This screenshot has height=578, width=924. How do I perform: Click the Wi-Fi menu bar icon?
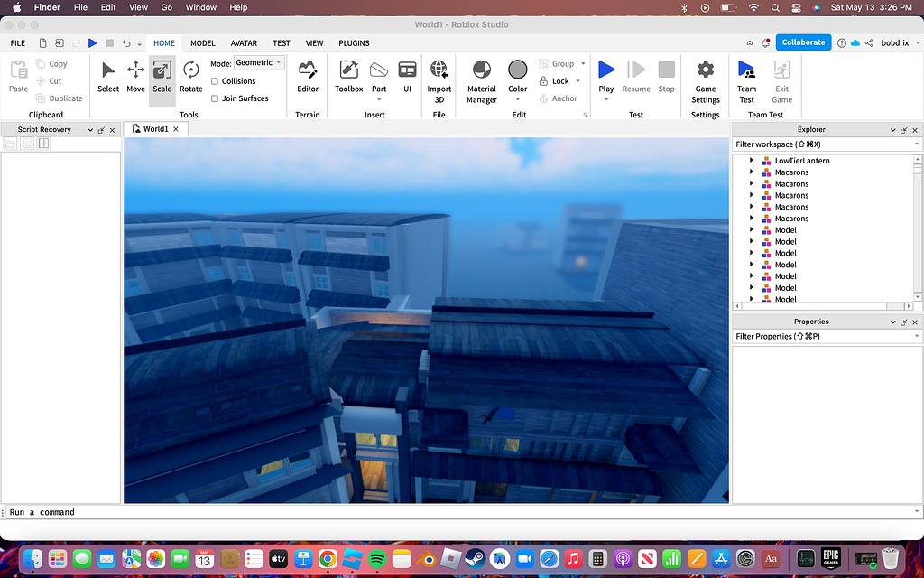coord(753,7)
